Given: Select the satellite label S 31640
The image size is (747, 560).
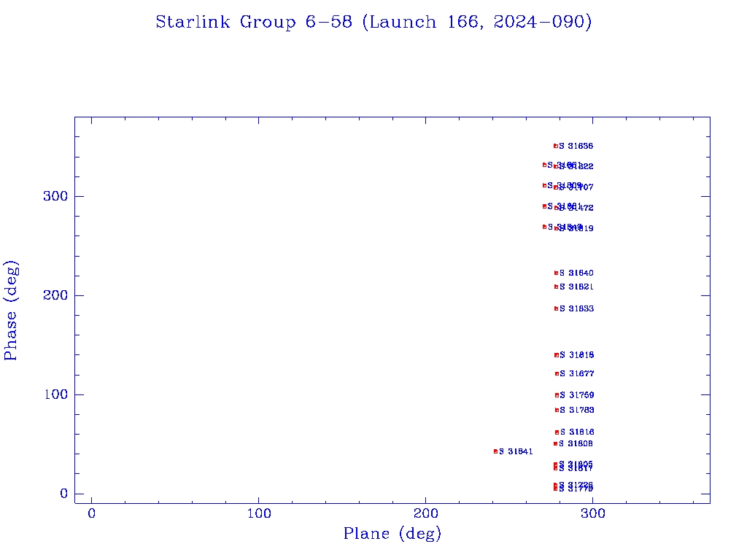Looking at the screenshot, I should pos(576,273).
